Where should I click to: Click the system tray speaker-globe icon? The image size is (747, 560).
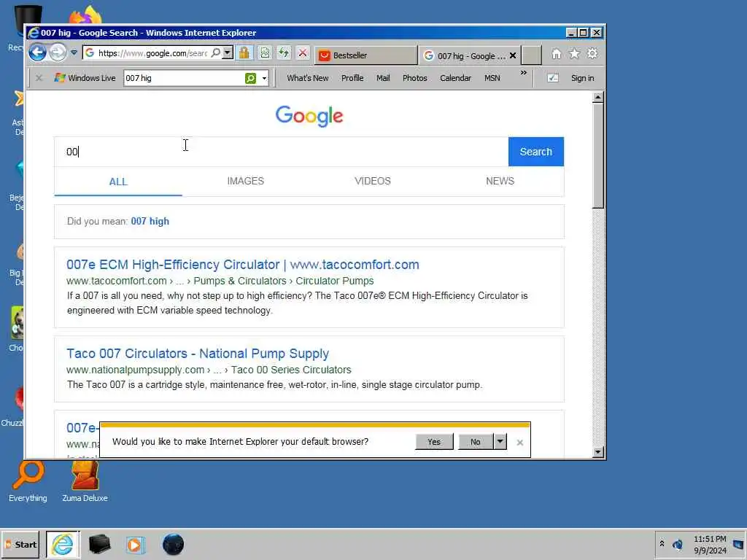coord(678,544)
